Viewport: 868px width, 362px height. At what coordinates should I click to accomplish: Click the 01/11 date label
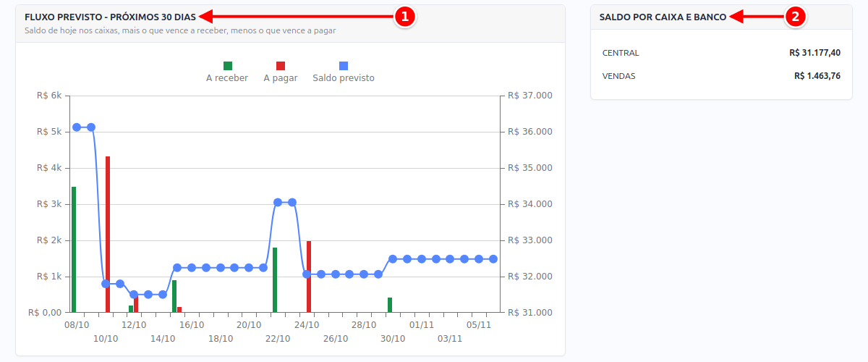pyautogui.click(x=421, y=326)
